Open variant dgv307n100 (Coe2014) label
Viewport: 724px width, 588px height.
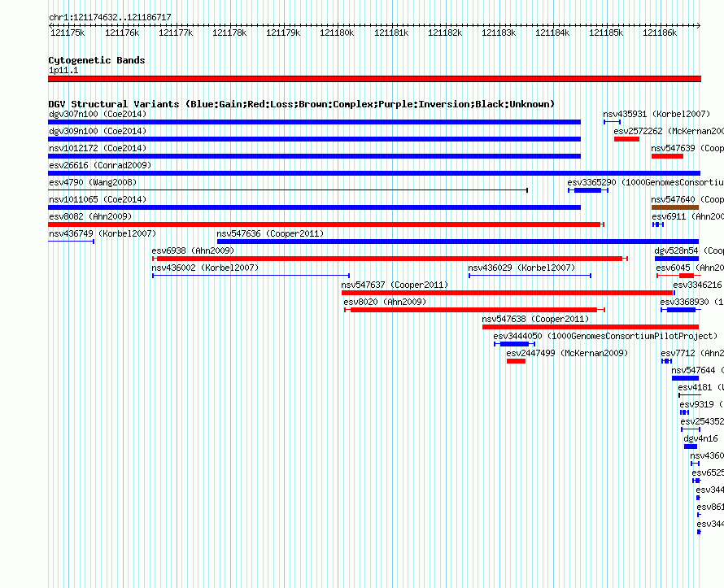pyautogui.click(x=98, y=114)
